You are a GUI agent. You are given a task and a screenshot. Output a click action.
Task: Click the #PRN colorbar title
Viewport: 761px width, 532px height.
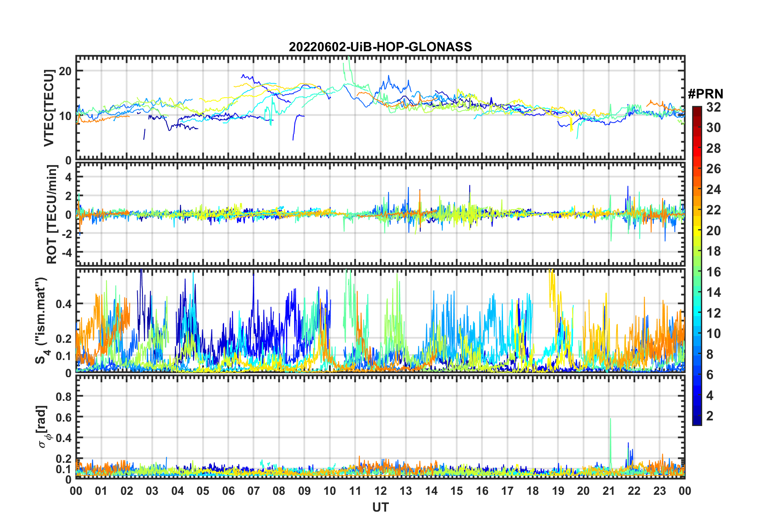[705, 94]
